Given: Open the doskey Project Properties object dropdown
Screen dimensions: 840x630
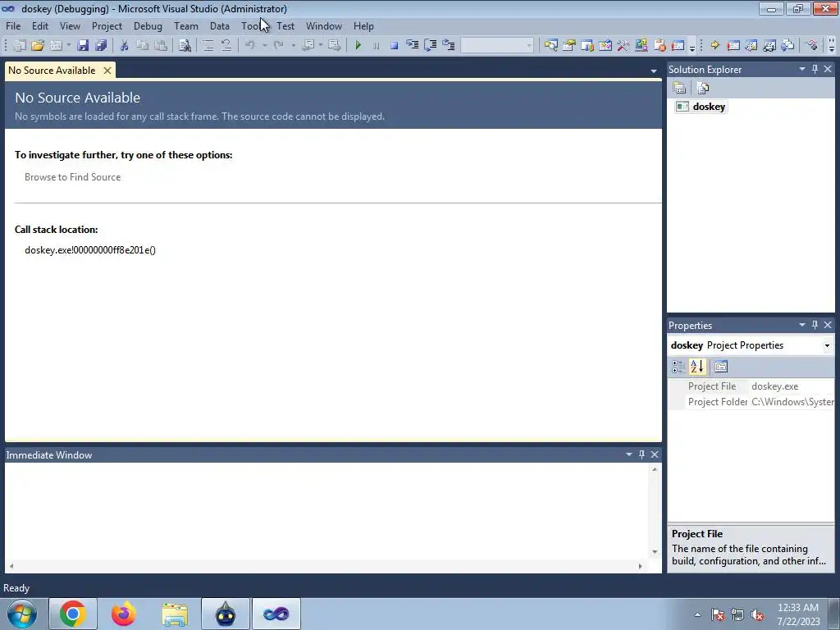Looking at the screenshot, I should point(827,345).
